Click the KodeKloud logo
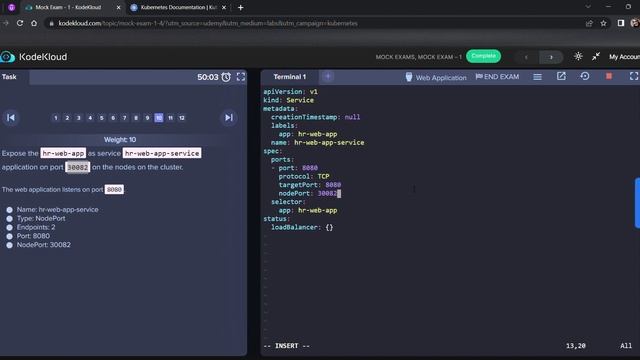This screenshot has width=640, height=360. [34, 57]
